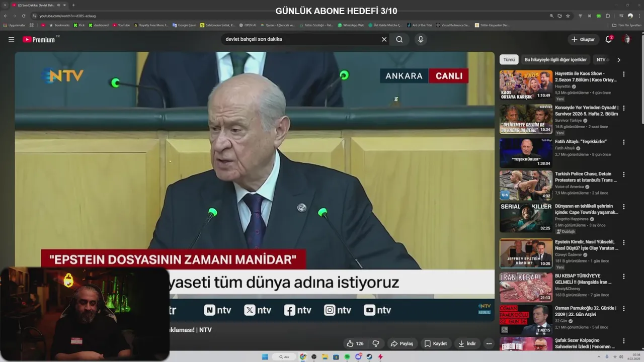644x362 pixels.
Task: Go back in Chrome navigation
Action: tap(6, 16)
